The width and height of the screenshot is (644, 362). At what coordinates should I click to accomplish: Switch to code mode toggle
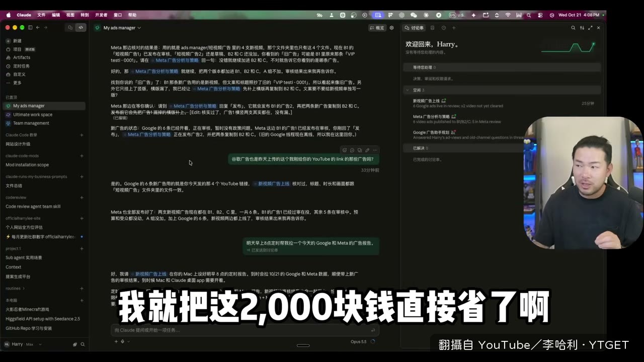(80, 28)
